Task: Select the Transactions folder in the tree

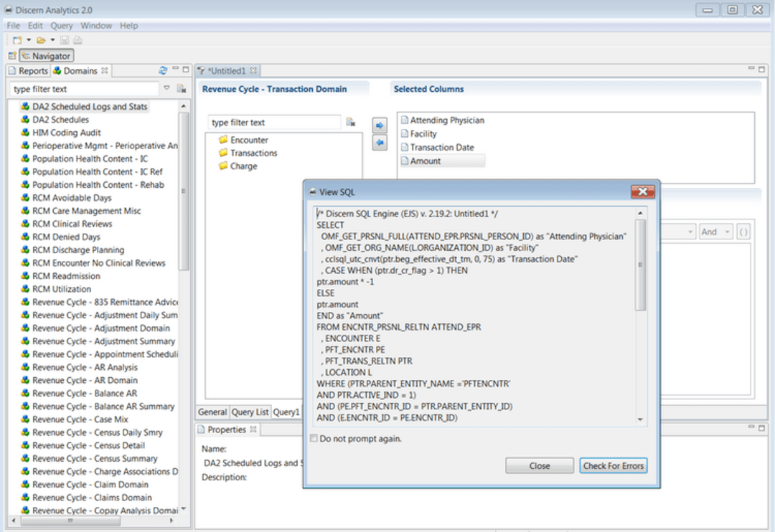Action: click(253, 153)
